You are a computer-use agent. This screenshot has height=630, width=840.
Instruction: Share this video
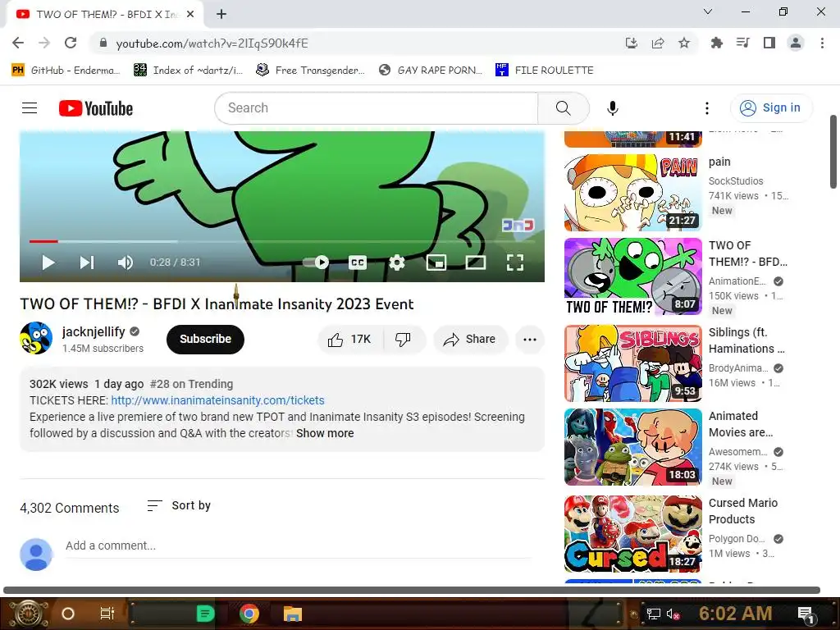(x=470, y=339)
